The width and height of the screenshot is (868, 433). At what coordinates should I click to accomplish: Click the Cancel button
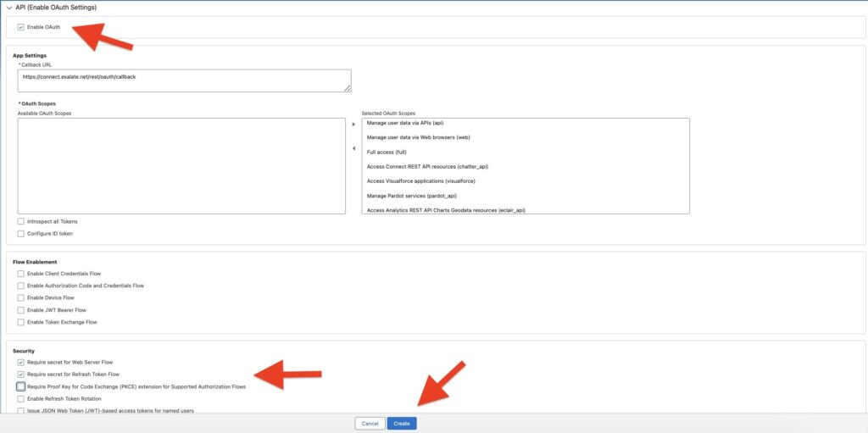pyautogui.click(x=370, y=423)
